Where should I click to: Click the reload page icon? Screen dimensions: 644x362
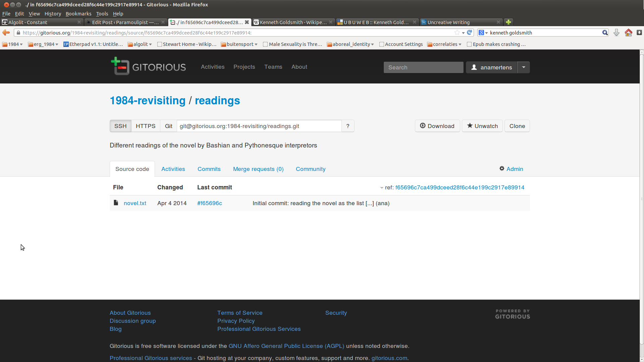[470, 33]
